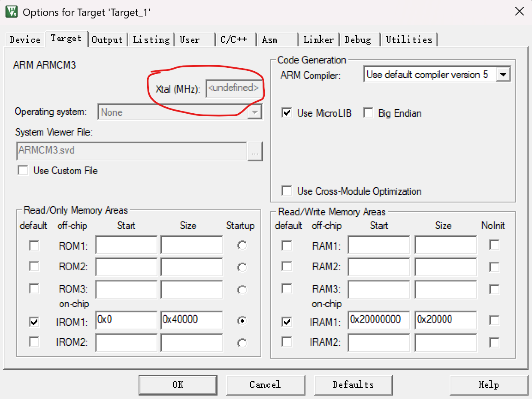Enable NoInit for RAM1
This screenshot has width=532, height=399.
pyautogui.click(x=495, y=245)
